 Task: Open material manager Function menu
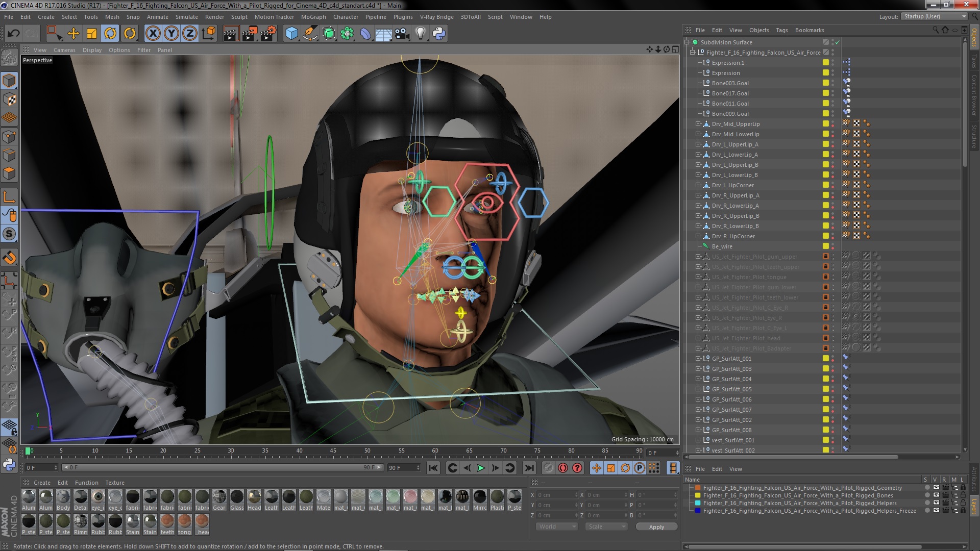point(87,483)
